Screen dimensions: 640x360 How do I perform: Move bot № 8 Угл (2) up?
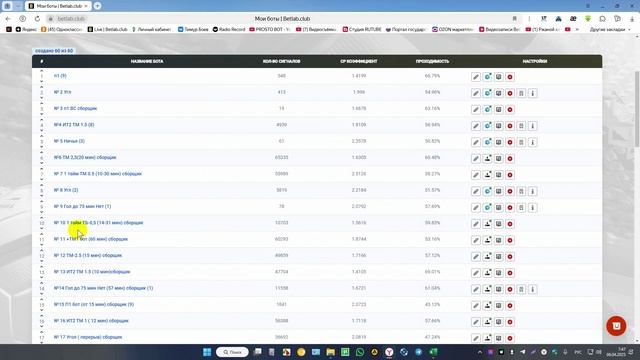(x=42, y=185)
